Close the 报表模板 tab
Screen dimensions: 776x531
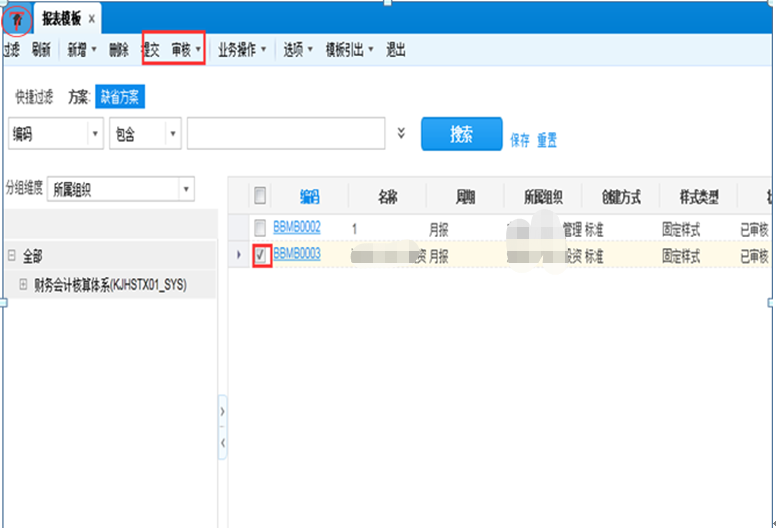(x=92, y=19)
